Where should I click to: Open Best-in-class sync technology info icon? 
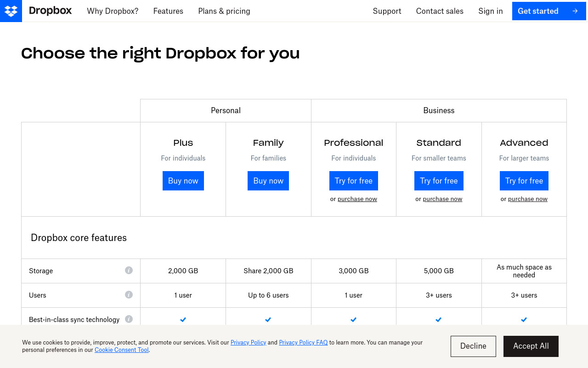coord(129,319)
